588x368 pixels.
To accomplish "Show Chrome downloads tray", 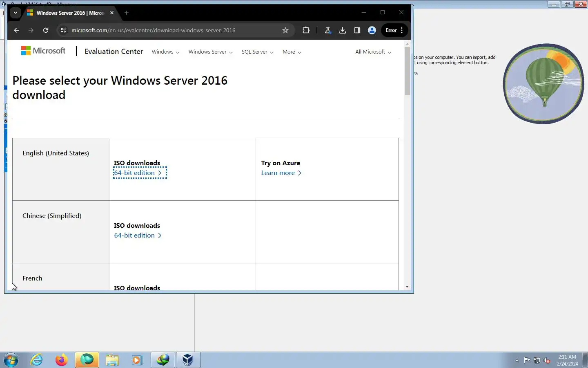I will tap(343, 30).
